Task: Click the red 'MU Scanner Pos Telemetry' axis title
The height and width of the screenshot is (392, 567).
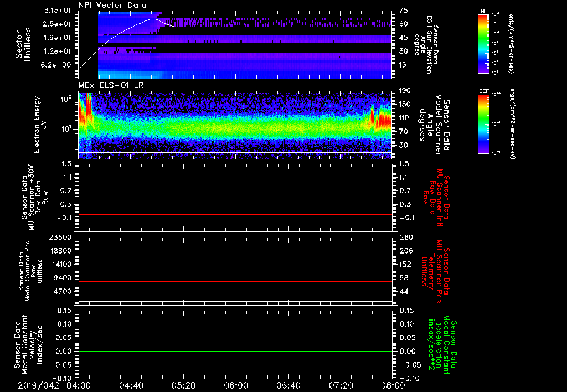Action: 436,271
